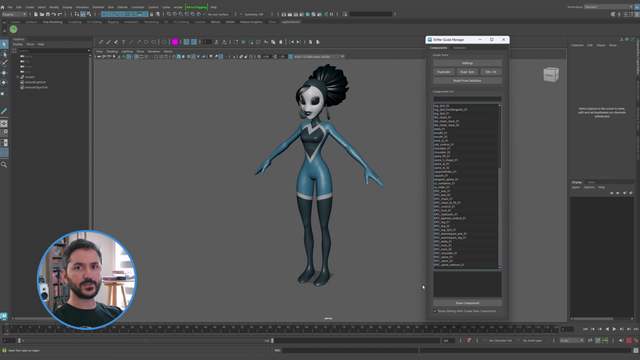The image size is (640, 360).
Task: Open the Bifrost Rigging menu
Action: [196, 7]
